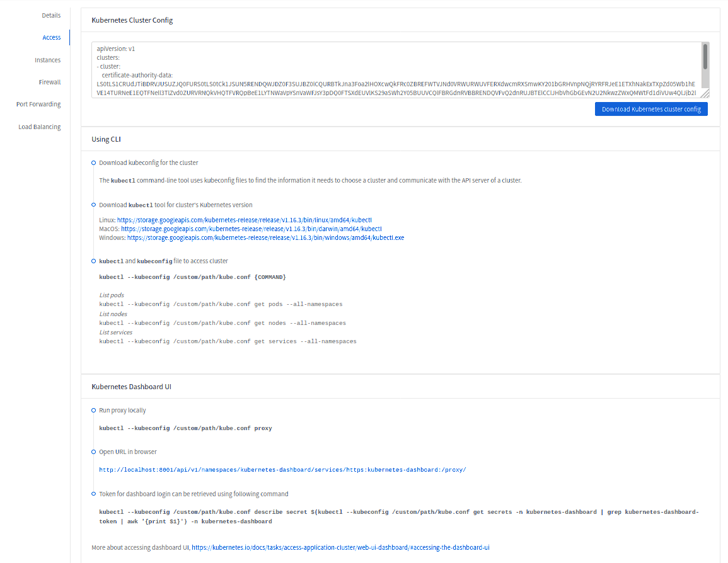728x563 pixels.
Task: Click circle marker beside "Download kubectl tool" step
Action: tap(93, 204)
